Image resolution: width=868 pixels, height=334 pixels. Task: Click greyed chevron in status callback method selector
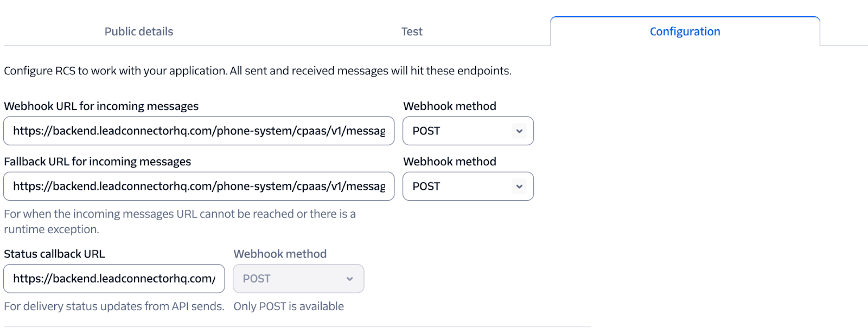[x=349, y=279]
